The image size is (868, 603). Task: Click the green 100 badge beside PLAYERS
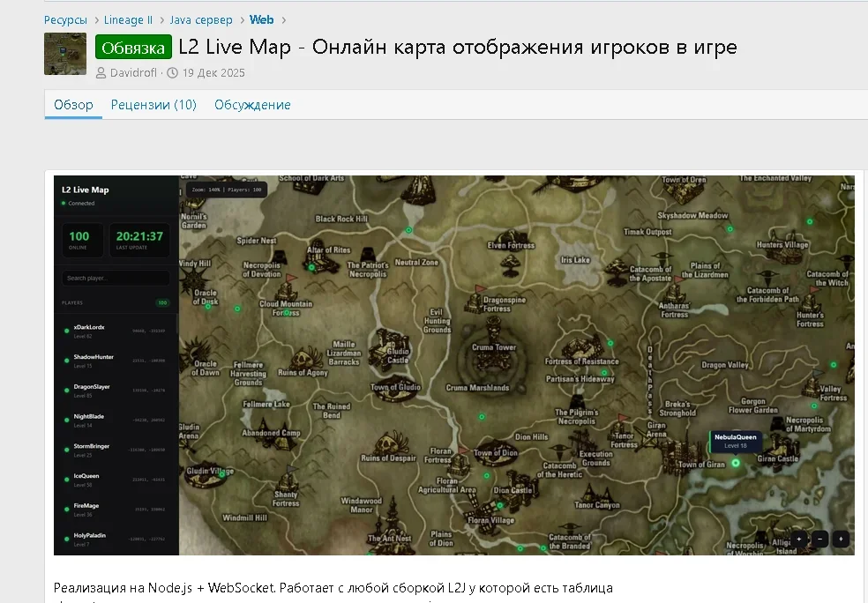pyautogui.click(x=162, y=302)
